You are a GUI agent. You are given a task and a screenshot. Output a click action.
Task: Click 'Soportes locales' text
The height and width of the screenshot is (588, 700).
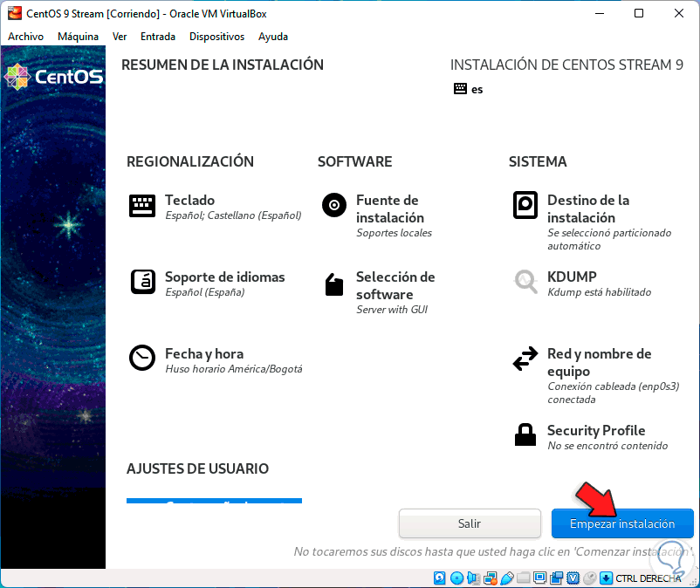[x=394, y=233]
